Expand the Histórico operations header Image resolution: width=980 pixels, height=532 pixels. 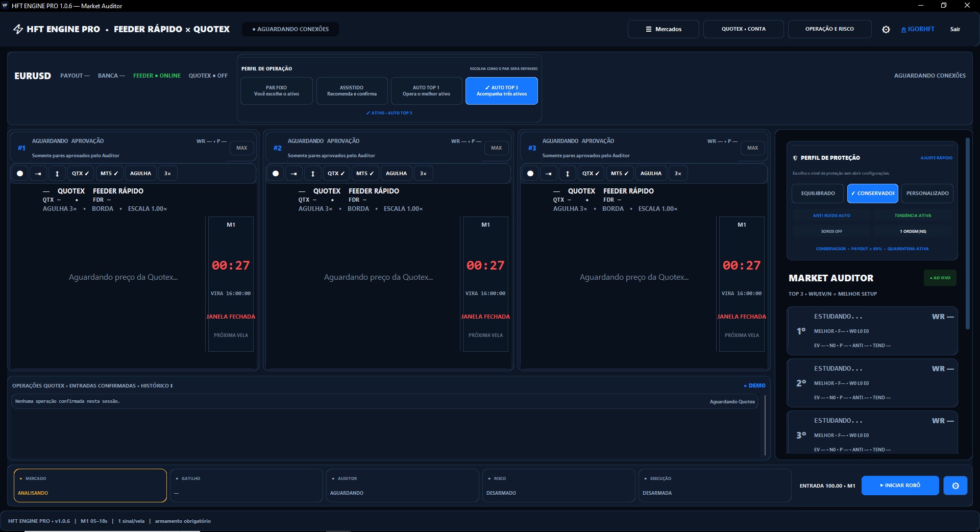click(92, 385)
